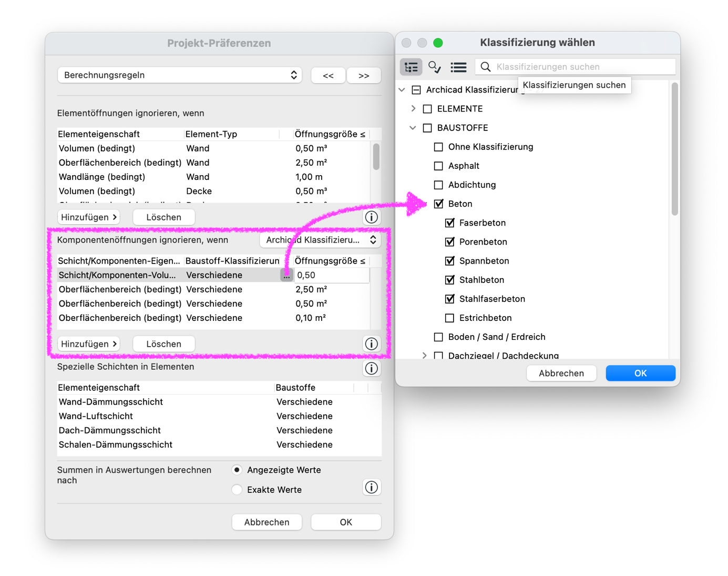This screenshot has width=728, height=576.
Task: Go to previous preferences page
Action: point(328,75)
